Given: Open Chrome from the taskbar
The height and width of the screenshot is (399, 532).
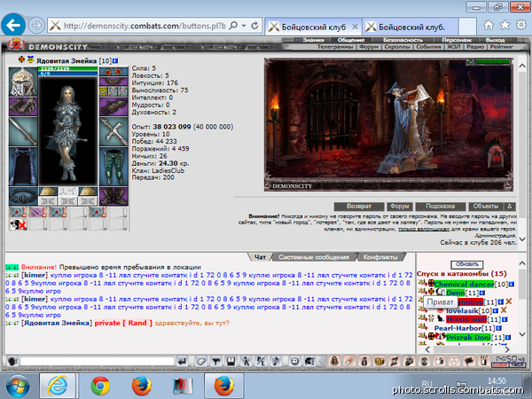Looking at the screenshot, I should [100, 386].
